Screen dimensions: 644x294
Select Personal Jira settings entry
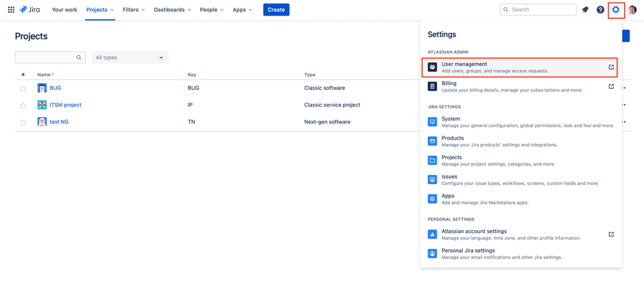(x=520, y=254)
